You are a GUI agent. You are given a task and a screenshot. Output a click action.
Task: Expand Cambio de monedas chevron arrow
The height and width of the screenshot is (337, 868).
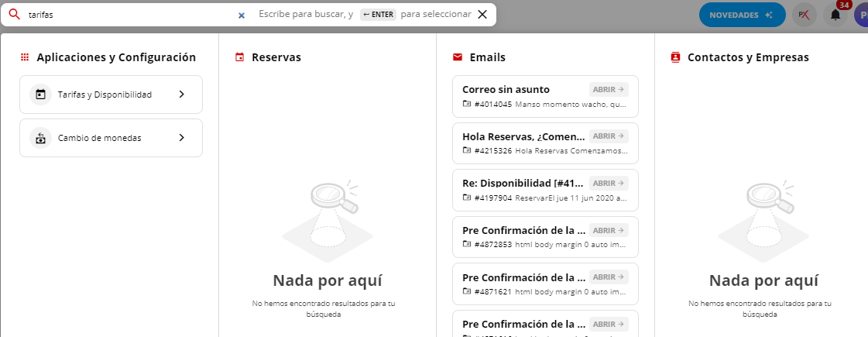coord(181,138)
